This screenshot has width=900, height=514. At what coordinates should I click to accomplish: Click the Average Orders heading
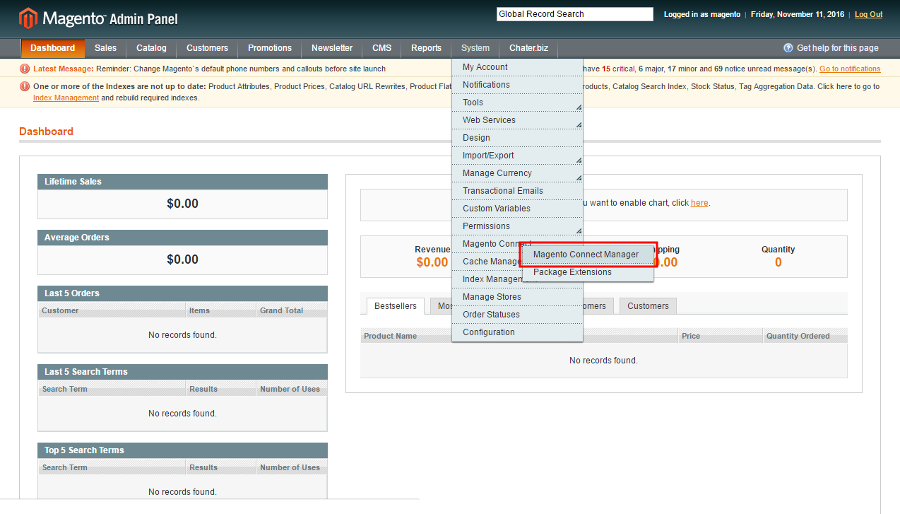click(77, 237)
